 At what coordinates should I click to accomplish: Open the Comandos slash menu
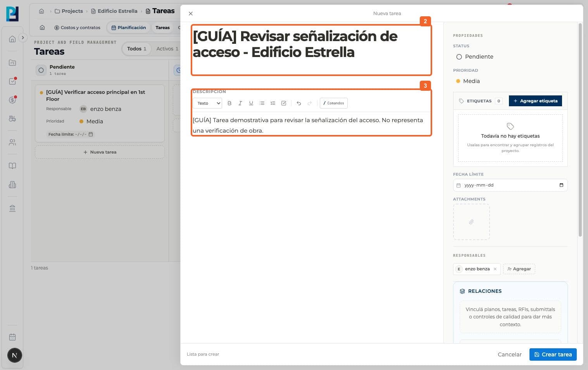coord(334,103)
